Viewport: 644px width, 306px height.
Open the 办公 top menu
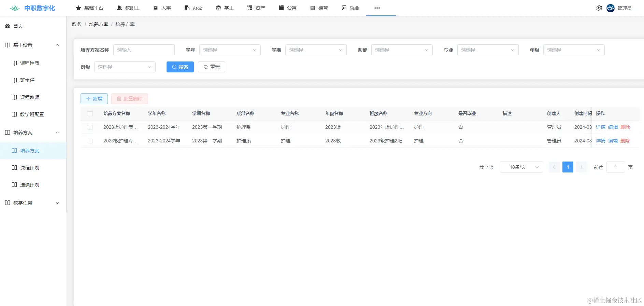(x=194, y=8)
